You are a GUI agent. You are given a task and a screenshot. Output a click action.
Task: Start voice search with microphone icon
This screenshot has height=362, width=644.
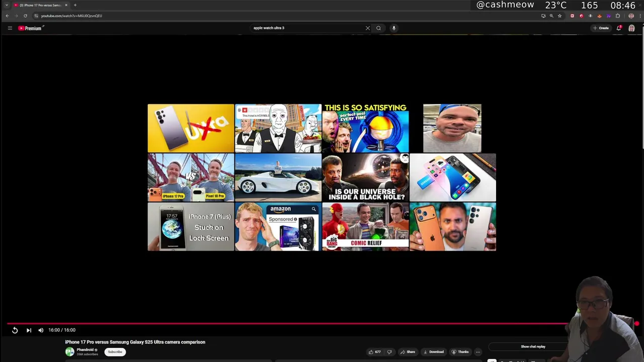coord(394,28)
